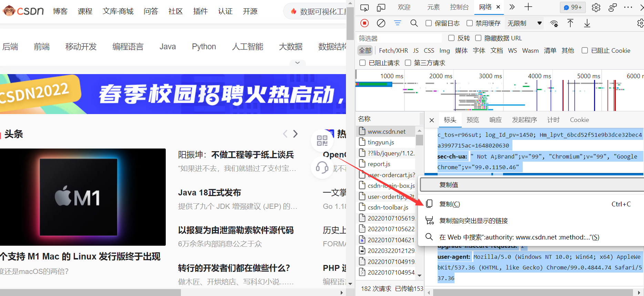Screen dimensions: 644x296
Task: Open Java 18正式发布 headline
Action: point(209,193)
